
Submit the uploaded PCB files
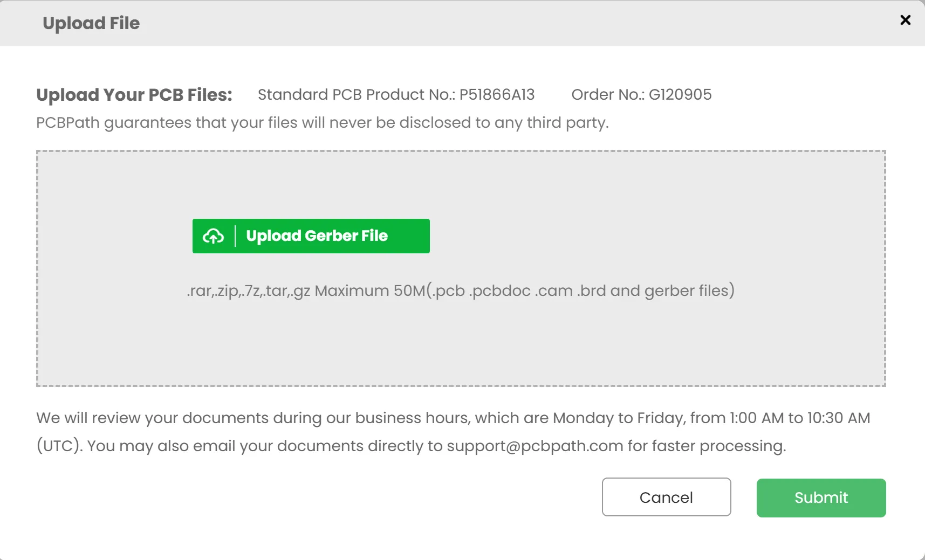click(820, 497)
